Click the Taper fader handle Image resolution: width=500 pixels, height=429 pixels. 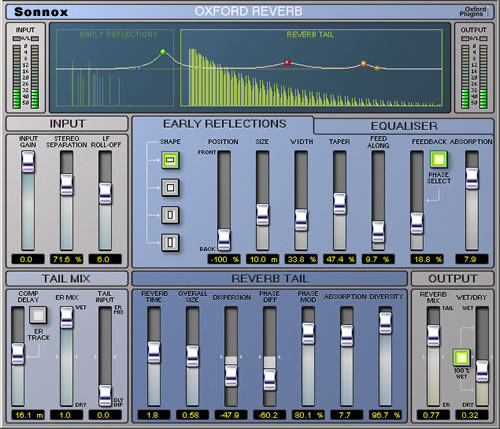click(340, 203)
